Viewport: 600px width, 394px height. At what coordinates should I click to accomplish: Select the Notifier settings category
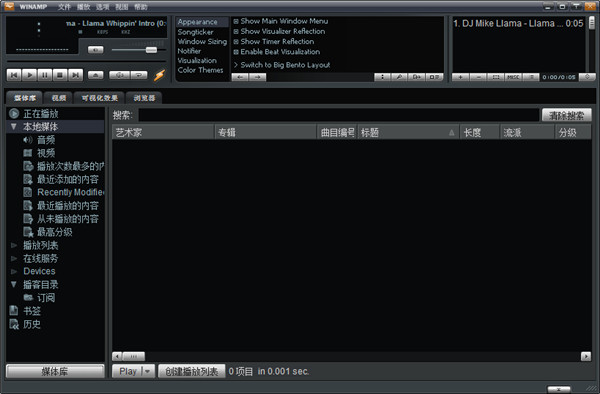point(189,51)
